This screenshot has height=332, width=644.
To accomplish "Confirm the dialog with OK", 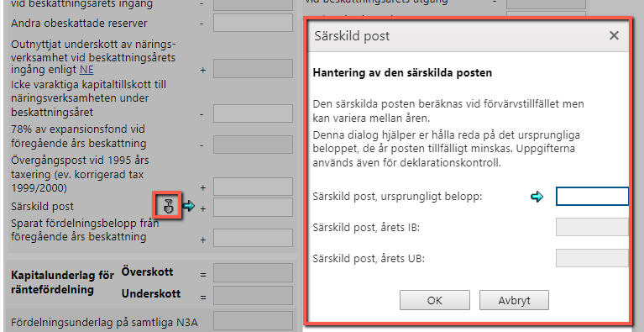I will (x=435, y=300).
